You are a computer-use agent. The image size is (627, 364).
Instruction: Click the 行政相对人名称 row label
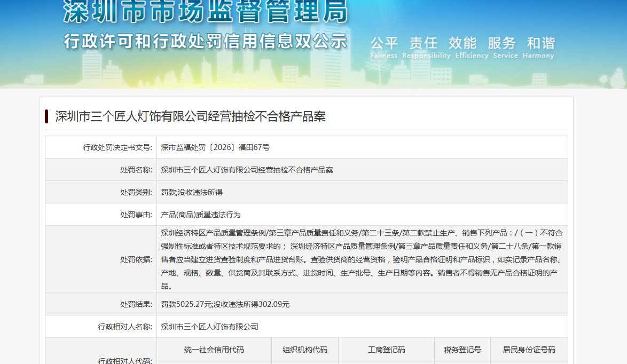[125, 327]
